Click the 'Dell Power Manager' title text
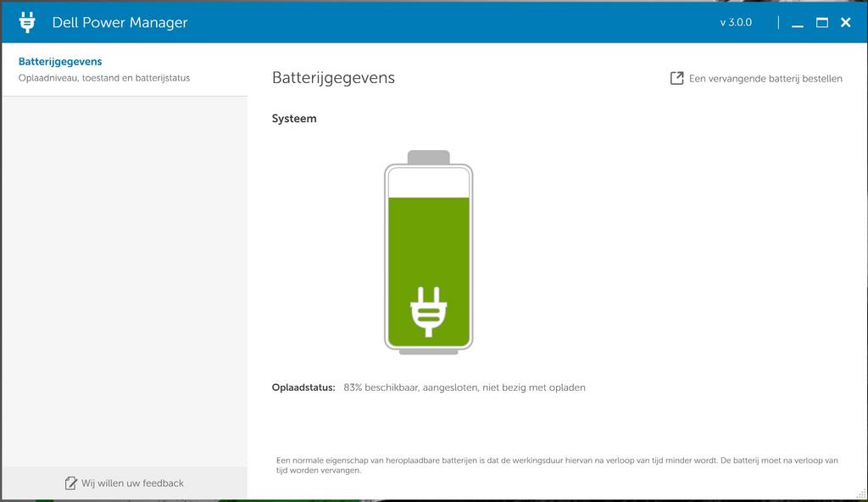 [x=120, y=23]
